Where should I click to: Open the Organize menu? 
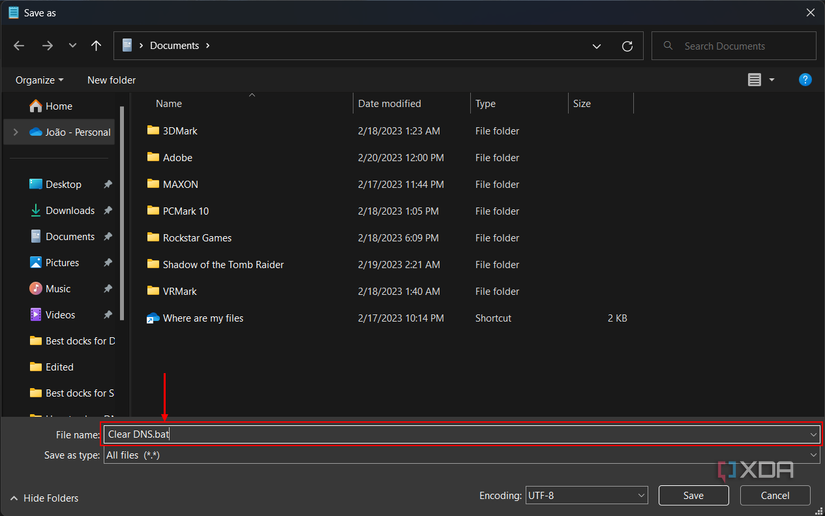(39, 80)
